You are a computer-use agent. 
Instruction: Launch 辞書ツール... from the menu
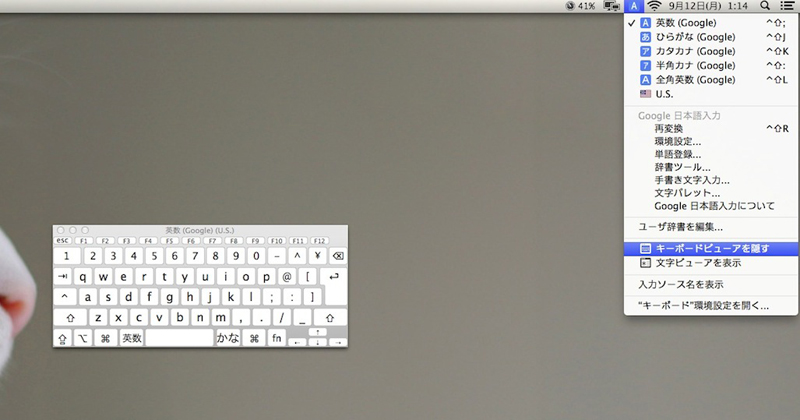pos(711,167)
